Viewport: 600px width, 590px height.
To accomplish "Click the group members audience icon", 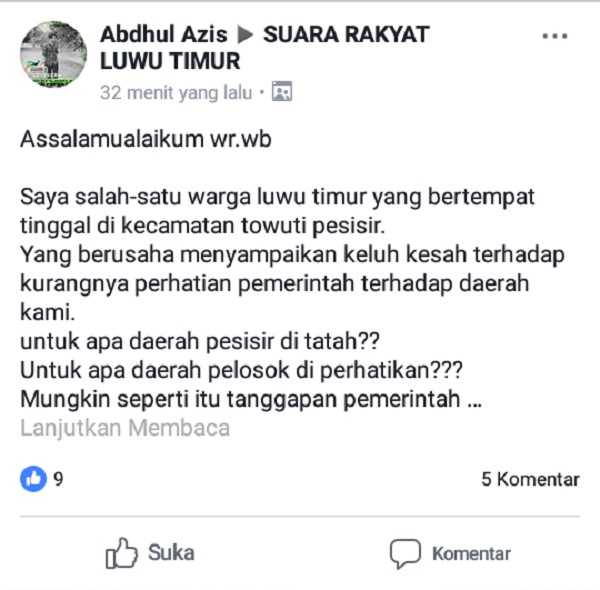I will click(282, 91).
